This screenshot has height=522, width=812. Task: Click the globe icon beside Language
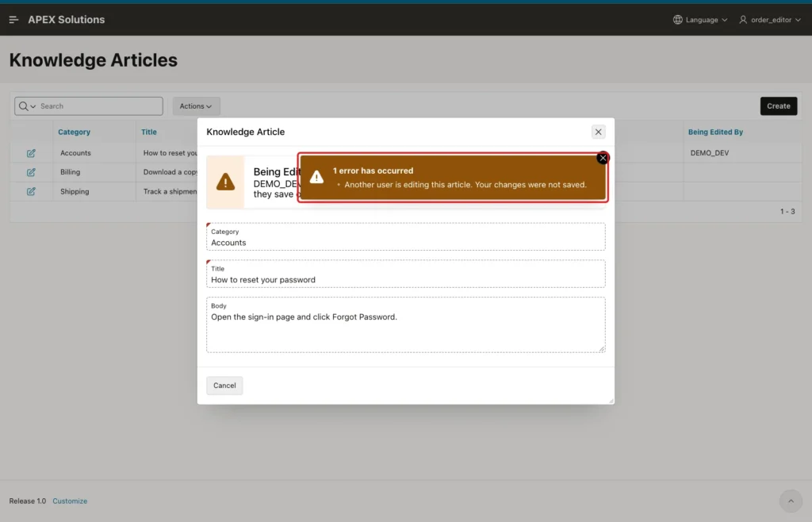tap(677, 20)
